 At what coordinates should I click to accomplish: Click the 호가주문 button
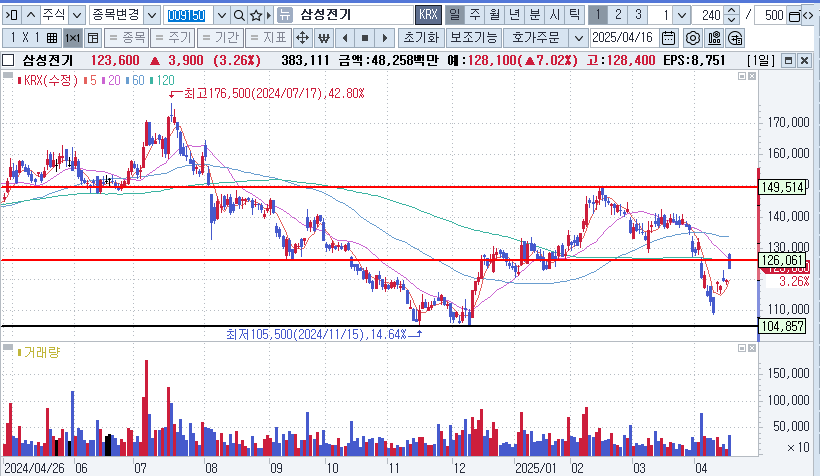click(x=536, y=38)
